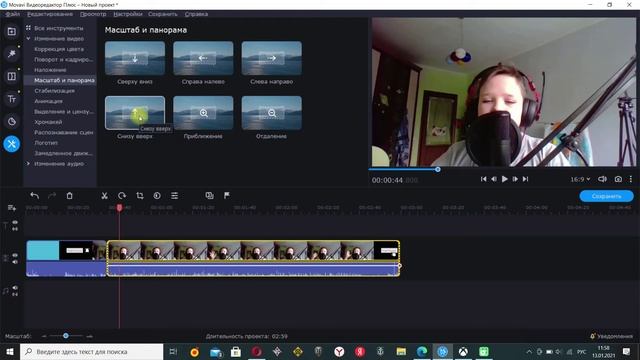This screenshot has width=640, height=360.
Task: Click the red timeline playhead marker
Action: point(119,208)
